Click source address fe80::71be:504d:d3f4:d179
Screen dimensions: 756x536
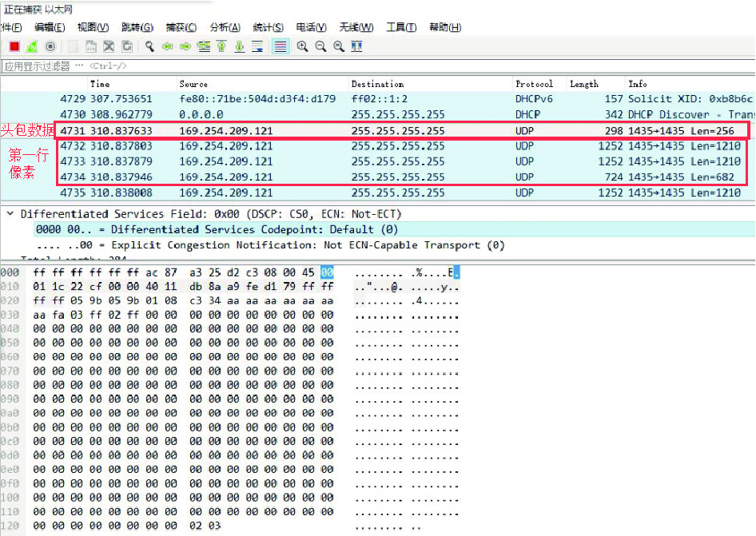pyautogui.click(x=257, y=99)
